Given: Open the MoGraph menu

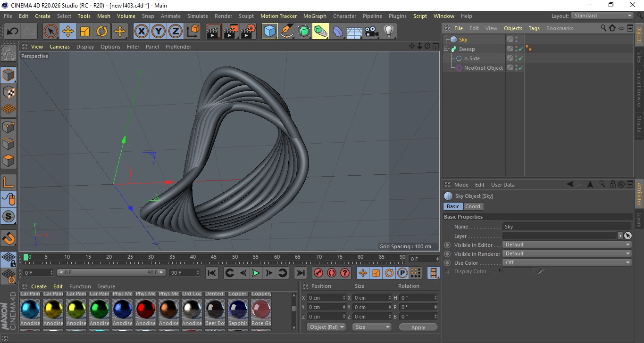Looking at the screenshot, I should coord(314,16).
